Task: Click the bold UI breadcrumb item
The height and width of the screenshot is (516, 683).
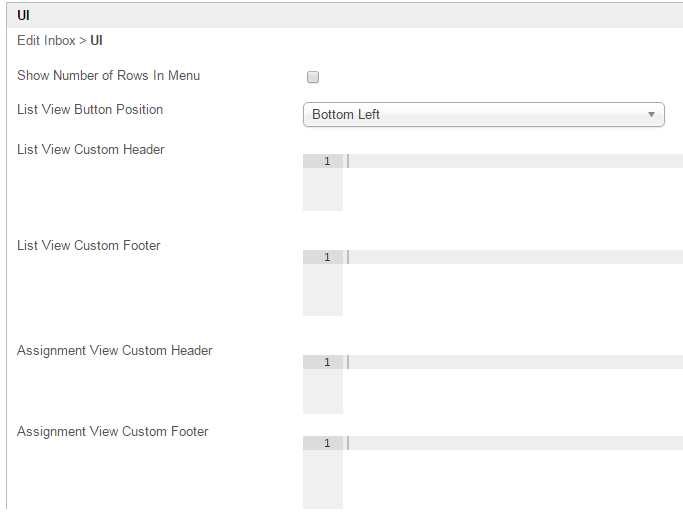Action: coord(96,41)
